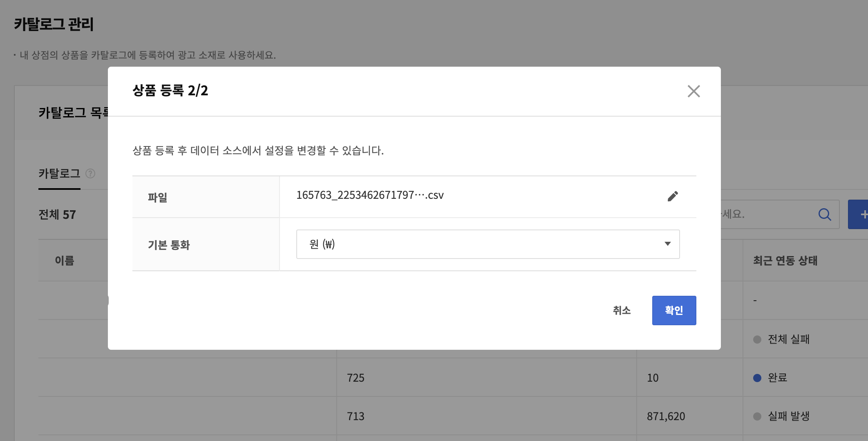Close the 상품 등록 dialog

pyautogui.click(x=694, y=91)
